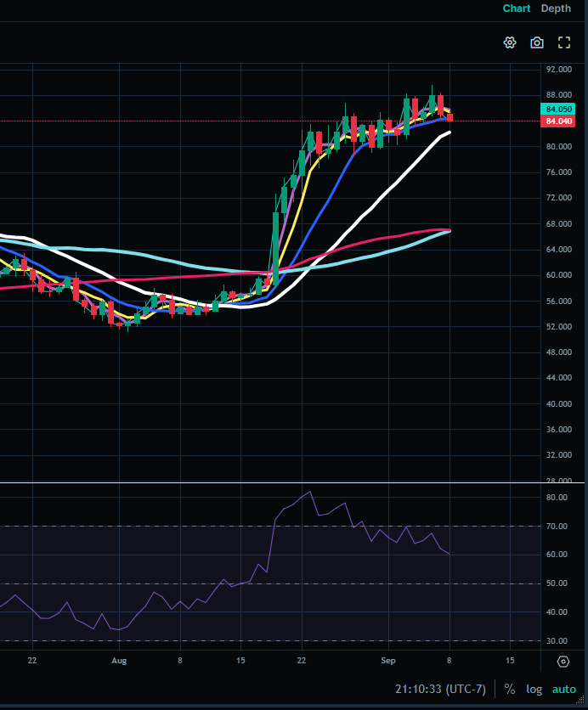The width and height of the screenshot is (588, 710).
Task: Click the Sep label on time axis
Action: pyautogui.click(x=388, y=661)
